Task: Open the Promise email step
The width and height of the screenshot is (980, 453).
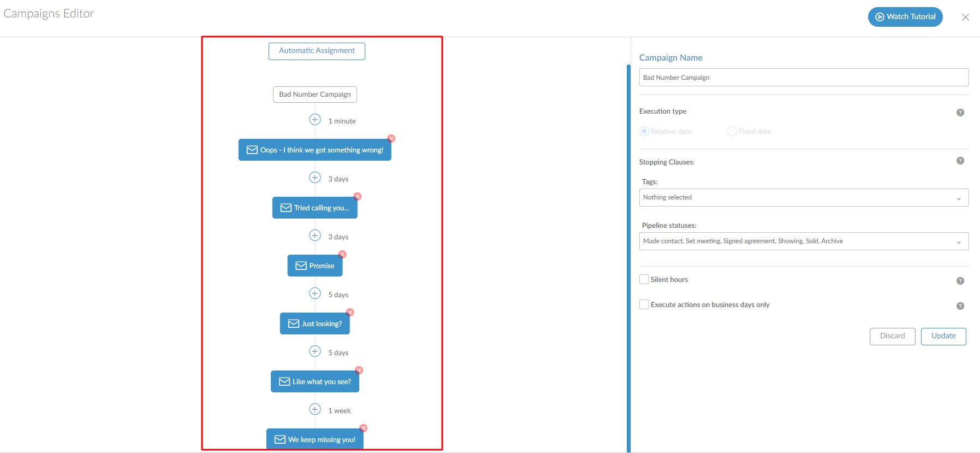Action: click(x=315, y=266)
